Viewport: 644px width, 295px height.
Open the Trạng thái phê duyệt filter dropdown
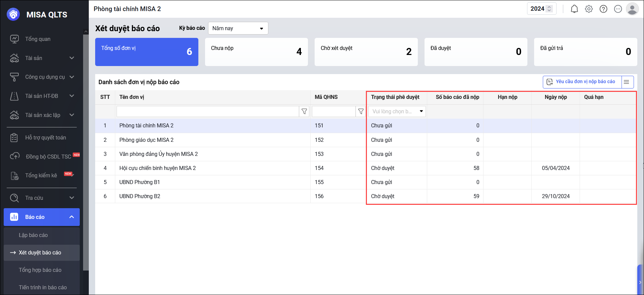(x=397, y=111)
